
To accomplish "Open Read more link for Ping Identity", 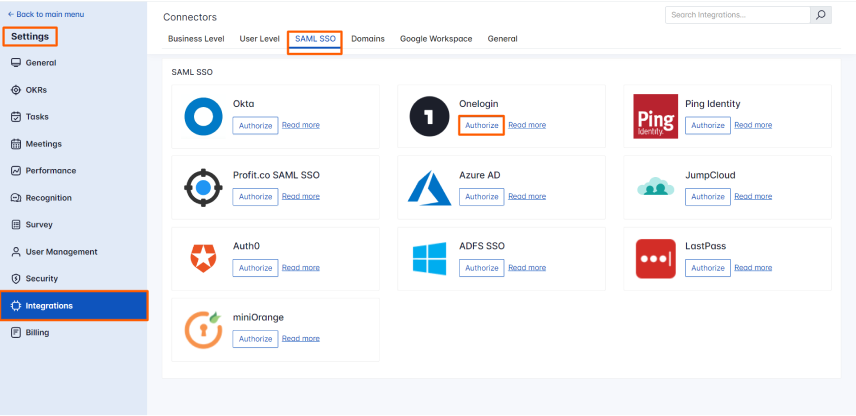I will pyautogui.click(x=753, y=125).
